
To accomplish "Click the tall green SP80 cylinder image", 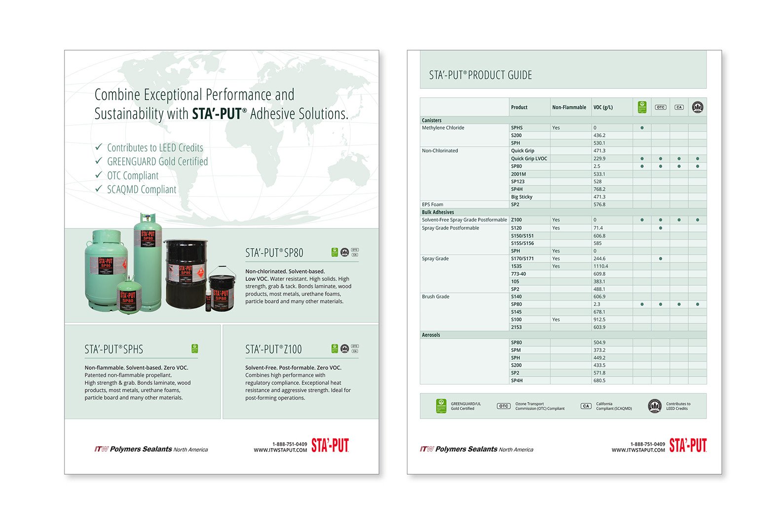I will pos(148,262).
